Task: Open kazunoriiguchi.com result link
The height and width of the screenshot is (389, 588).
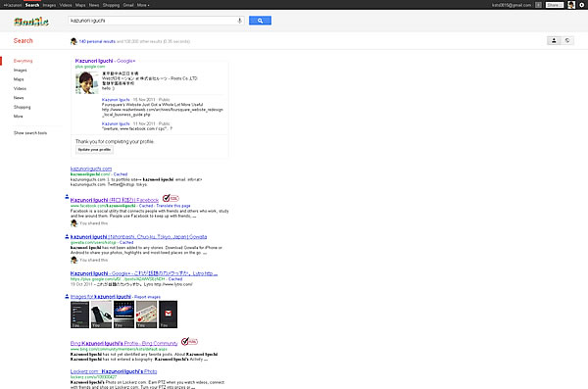Action: [x=91, y=169]
